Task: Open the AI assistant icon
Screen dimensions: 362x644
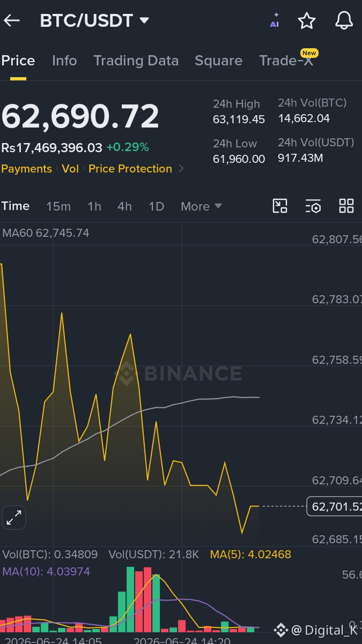Action: coord(275,20)
